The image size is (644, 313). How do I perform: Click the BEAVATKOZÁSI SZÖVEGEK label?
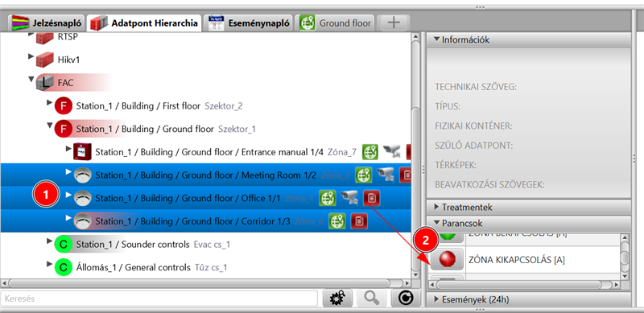pos(489,184)
